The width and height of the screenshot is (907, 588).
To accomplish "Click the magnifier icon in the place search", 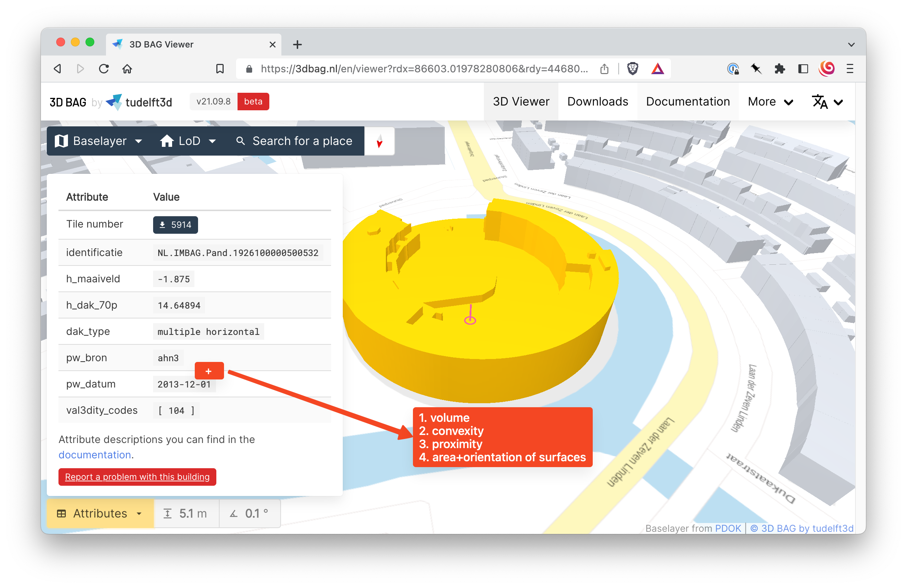I will point(240,141).
